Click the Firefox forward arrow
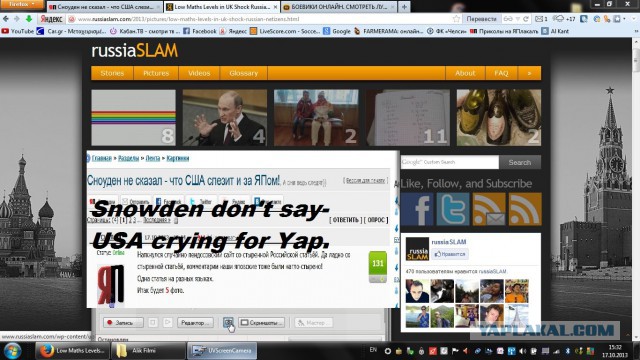This screenshot has width=640, height=360. (x=17, y=19)
